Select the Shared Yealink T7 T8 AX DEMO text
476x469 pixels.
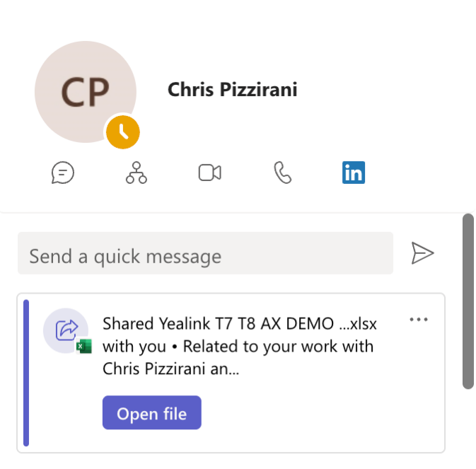[218, 323]
